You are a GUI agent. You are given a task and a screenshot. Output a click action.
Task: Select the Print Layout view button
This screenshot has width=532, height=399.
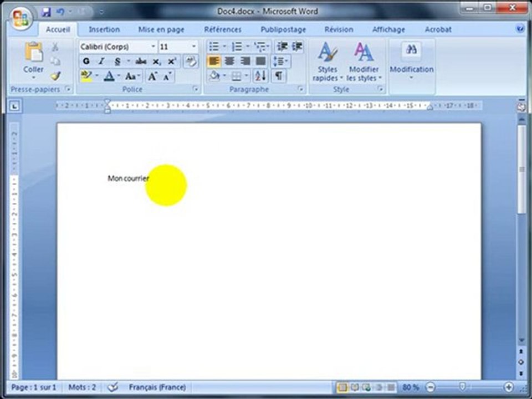click(x=342, y=387)
